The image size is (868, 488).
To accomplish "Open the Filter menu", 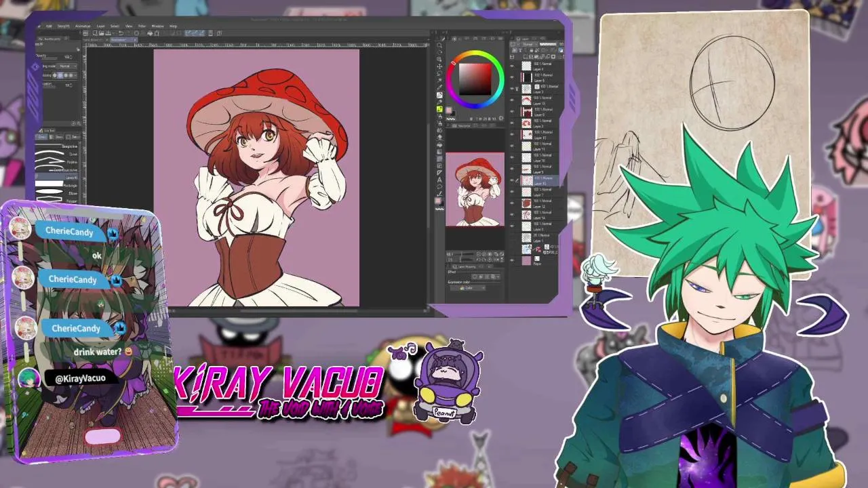I will 142,26.
